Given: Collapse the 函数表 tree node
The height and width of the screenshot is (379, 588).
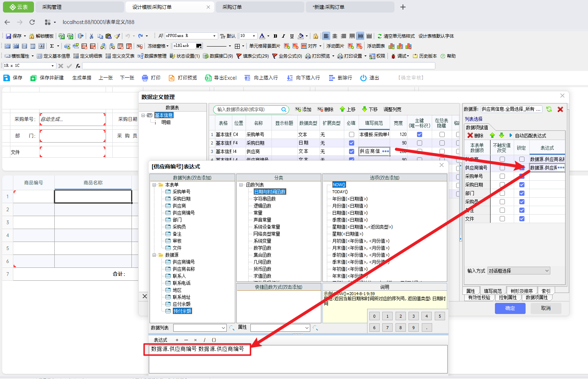Looking at the screenshot, I should point(241,185).
